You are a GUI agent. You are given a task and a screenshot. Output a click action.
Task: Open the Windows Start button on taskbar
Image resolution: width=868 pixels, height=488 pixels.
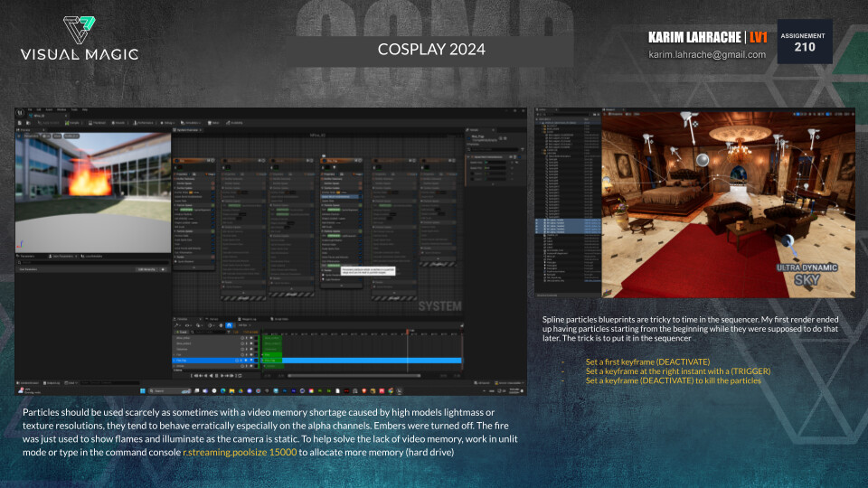pyautogui.click(x=142, y=391)
